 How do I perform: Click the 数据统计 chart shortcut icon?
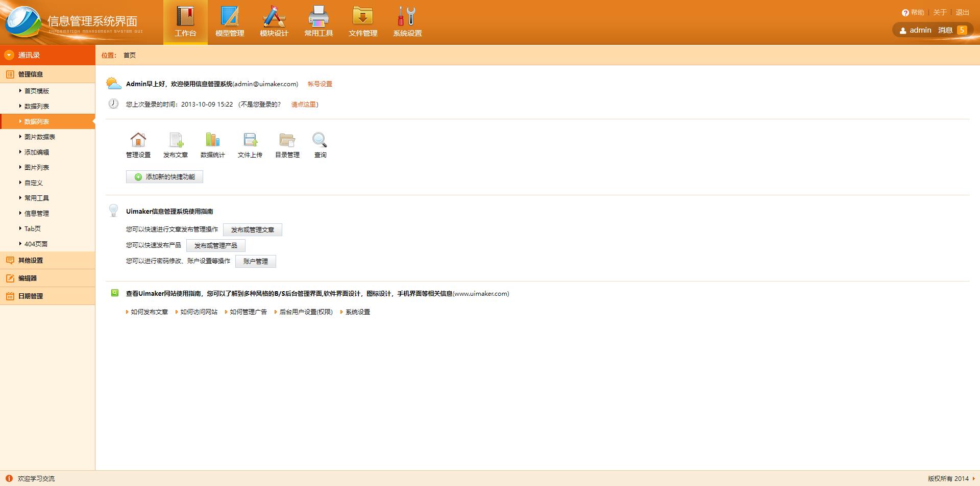point(213,140)
